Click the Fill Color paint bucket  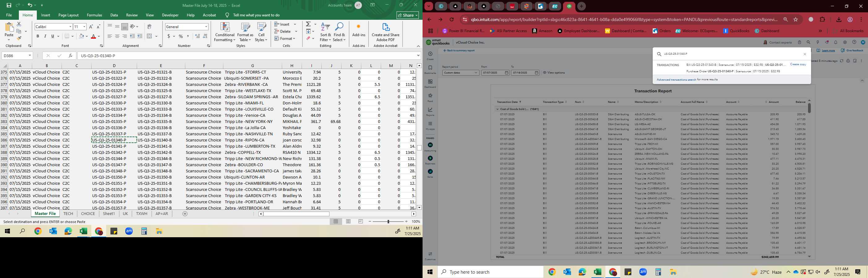(81, 36)
